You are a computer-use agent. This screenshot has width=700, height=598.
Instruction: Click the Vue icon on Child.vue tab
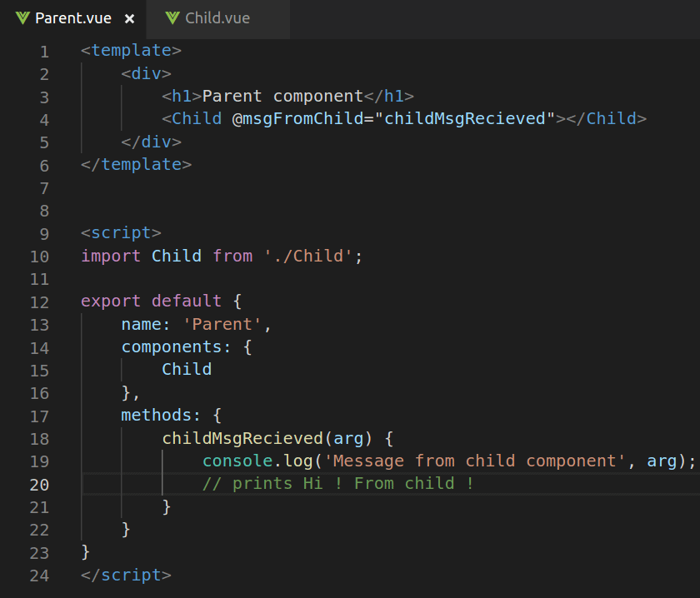point(172,18)
